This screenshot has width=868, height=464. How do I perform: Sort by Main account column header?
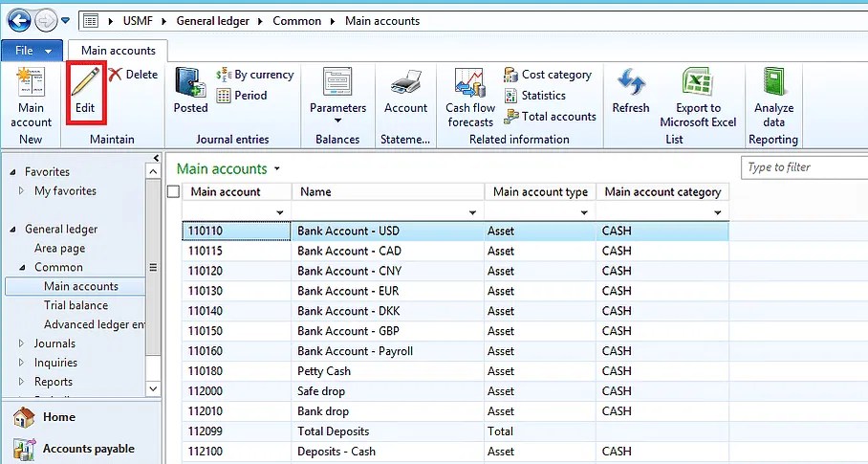click(x=236, y=191)
